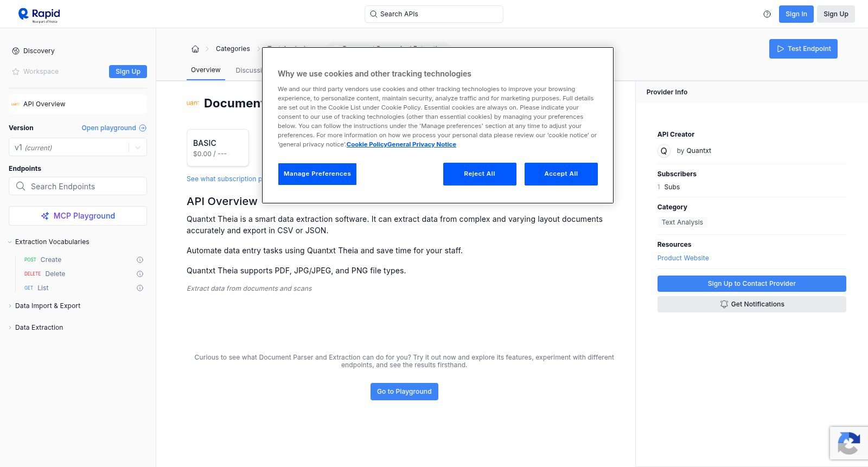Open the Product Website link

click(683, 258)
